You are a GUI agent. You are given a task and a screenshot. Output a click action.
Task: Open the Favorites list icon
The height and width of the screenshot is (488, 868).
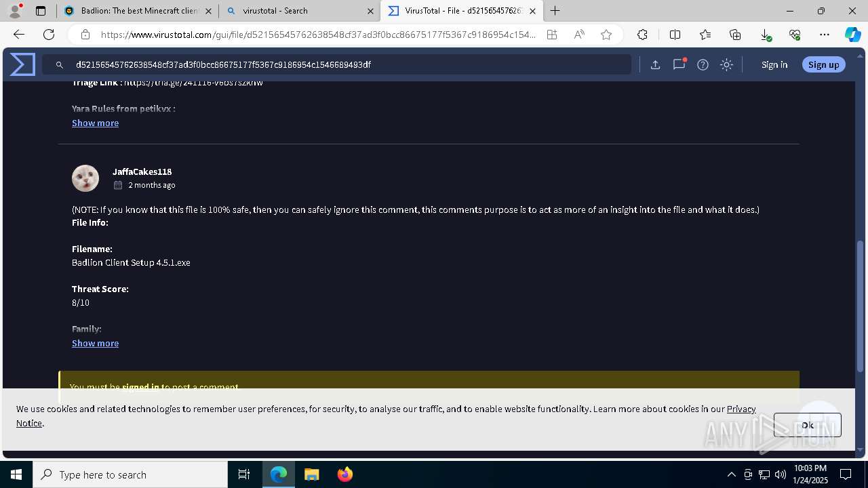705,35
